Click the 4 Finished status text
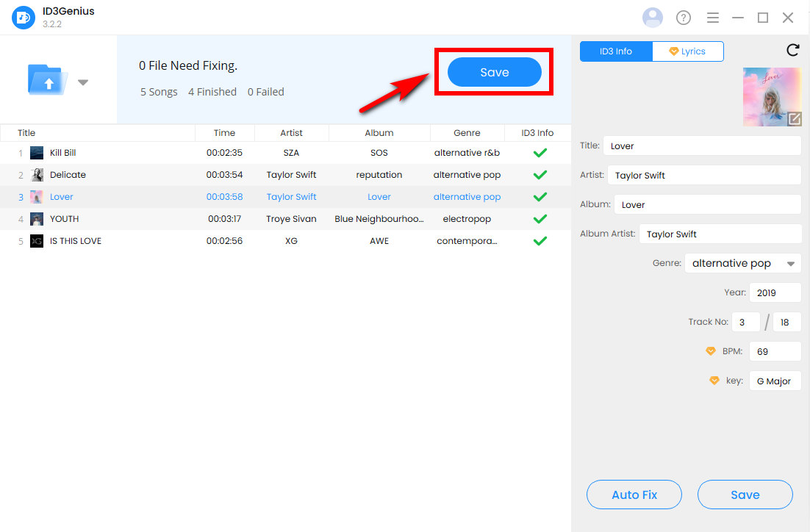810x532 pixels. [x=212, y=92]
